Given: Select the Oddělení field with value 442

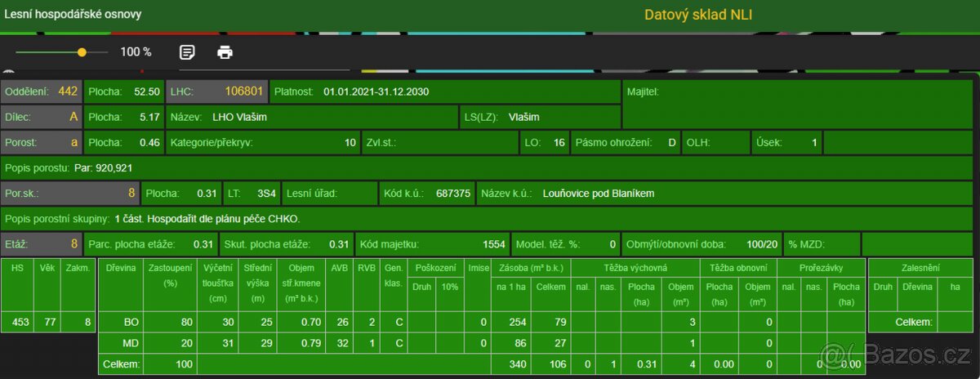Looking at the screenshot, I should pyautogui.click(x=42, y=91).
